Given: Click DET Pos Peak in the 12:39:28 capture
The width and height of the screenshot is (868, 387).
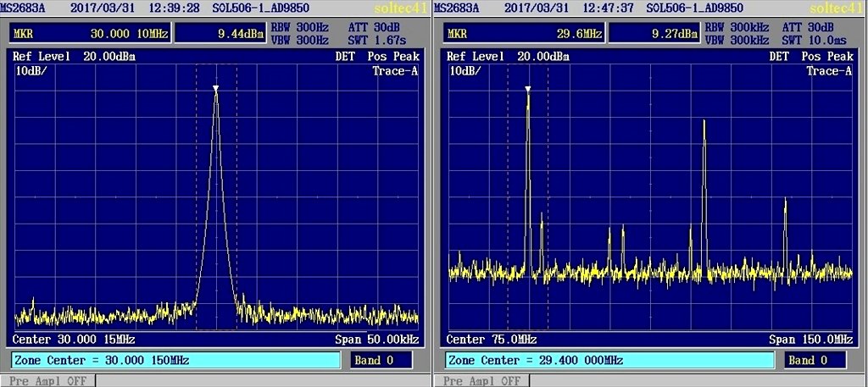Looking at the screenshot, I should tap(377, 57).
